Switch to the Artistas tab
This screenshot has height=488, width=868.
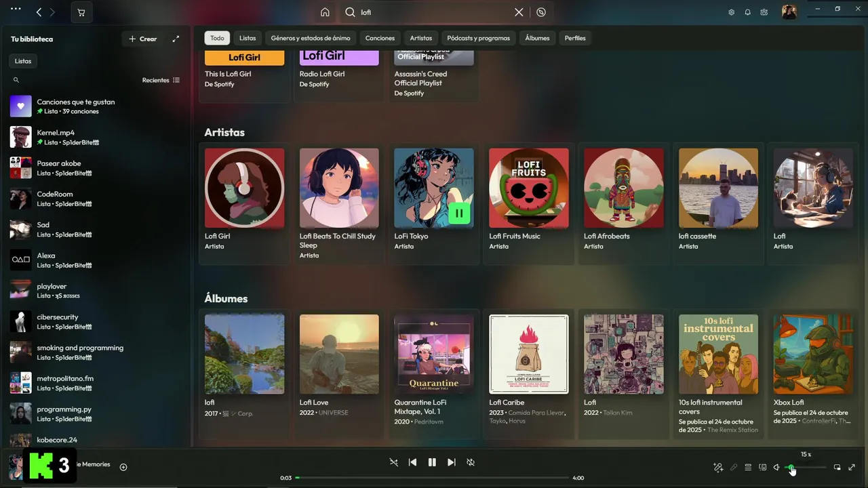point(420,38)
